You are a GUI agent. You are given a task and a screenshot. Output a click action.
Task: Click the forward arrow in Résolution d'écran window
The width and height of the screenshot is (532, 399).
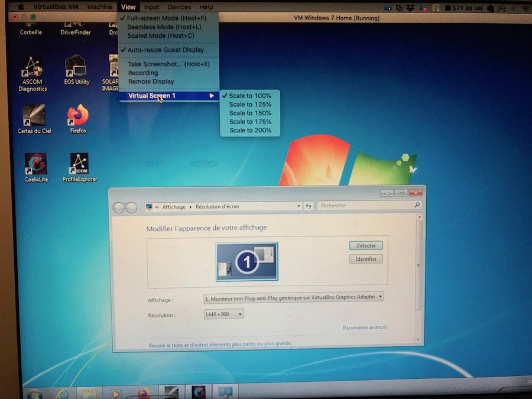131,207
